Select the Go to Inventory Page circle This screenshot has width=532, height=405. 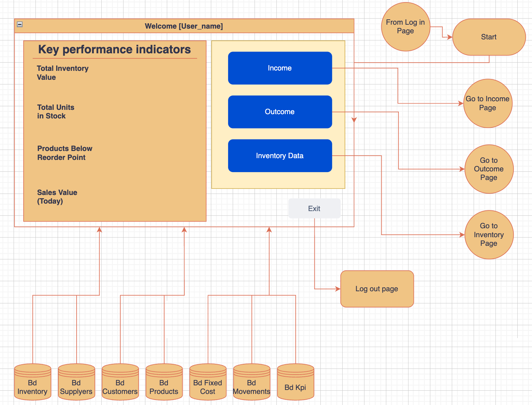489,235
